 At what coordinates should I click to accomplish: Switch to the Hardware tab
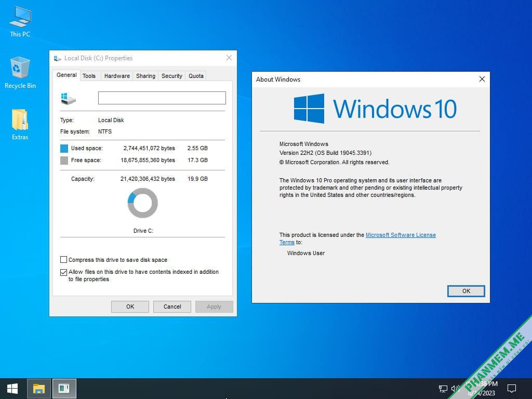coord(117,76)
